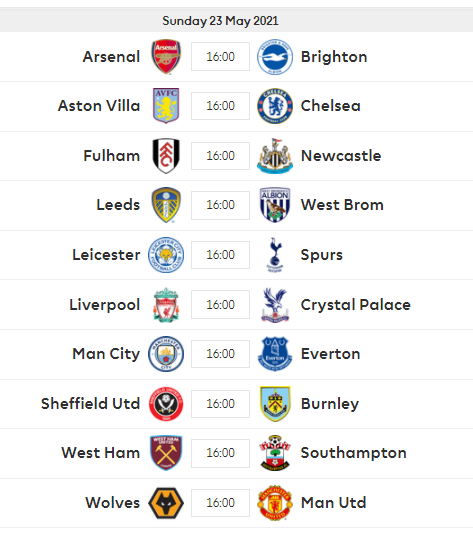Click the Sheffield Utd team name
Image resolution: width=473 pixels, height=533 pixels.
tap(90, 403)
